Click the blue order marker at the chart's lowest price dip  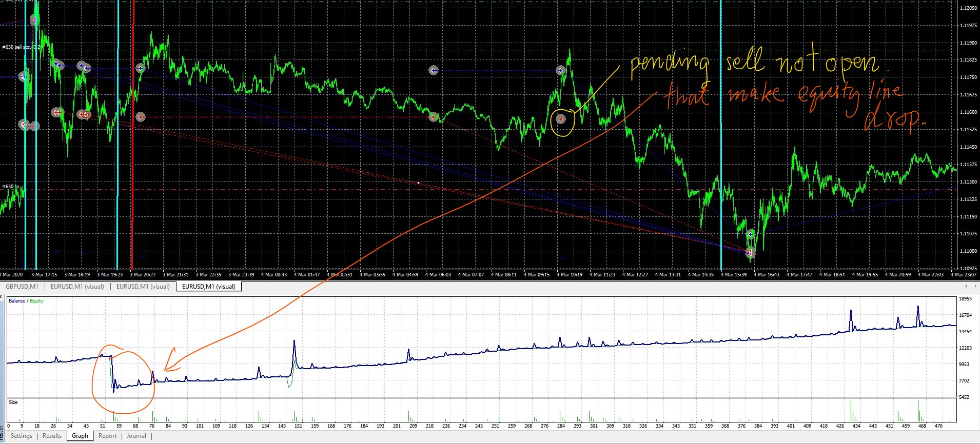tap(751, 234)
